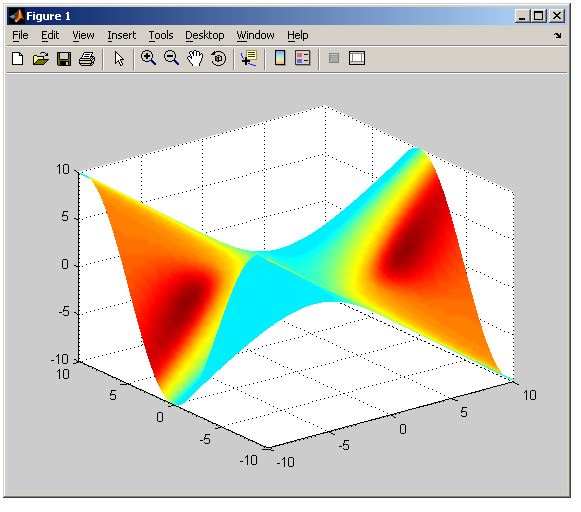Close the Figure 1 window

557,16
